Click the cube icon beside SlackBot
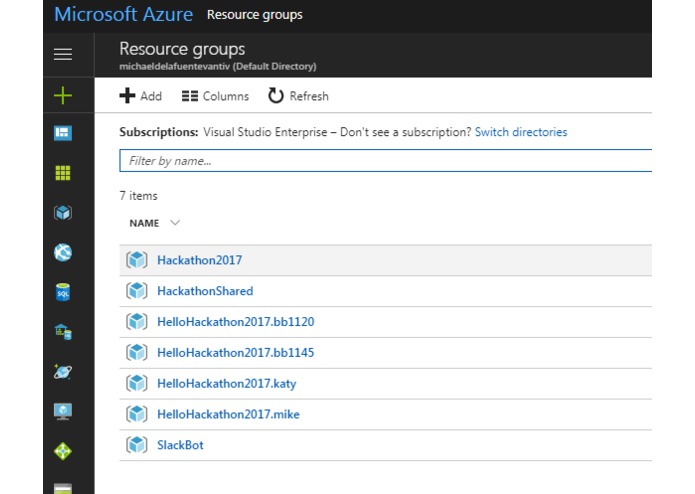 click(x=137, y=445)
